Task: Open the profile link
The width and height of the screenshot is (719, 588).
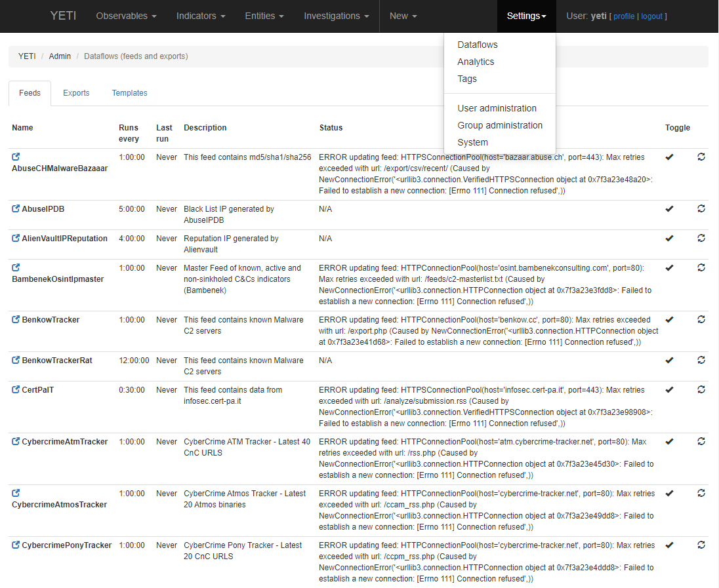Action: tap(624, 16)
